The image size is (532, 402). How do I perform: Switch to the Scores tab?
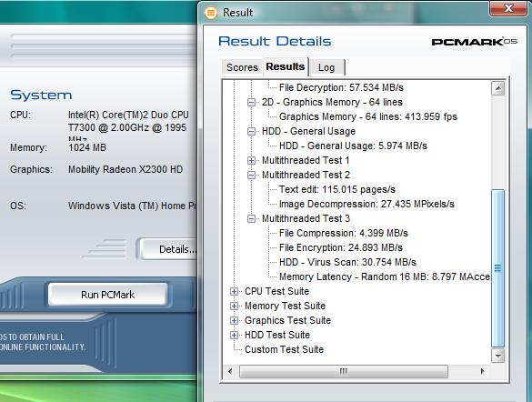coord(242,67)
